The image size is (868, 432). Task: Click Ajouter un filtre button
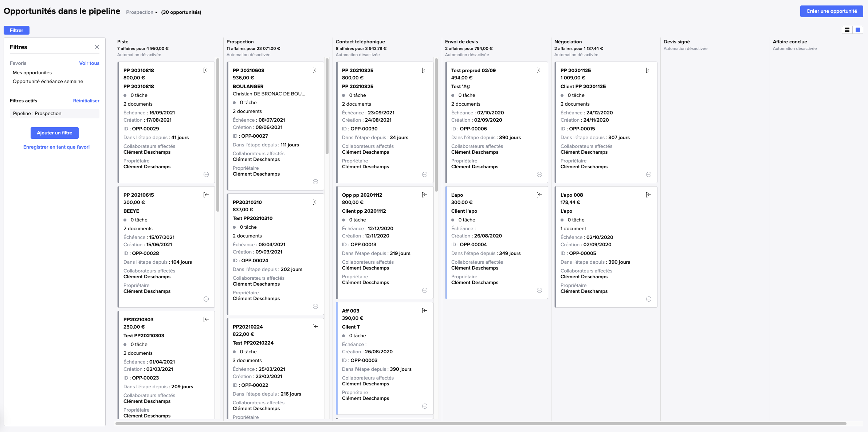[55, 133]
